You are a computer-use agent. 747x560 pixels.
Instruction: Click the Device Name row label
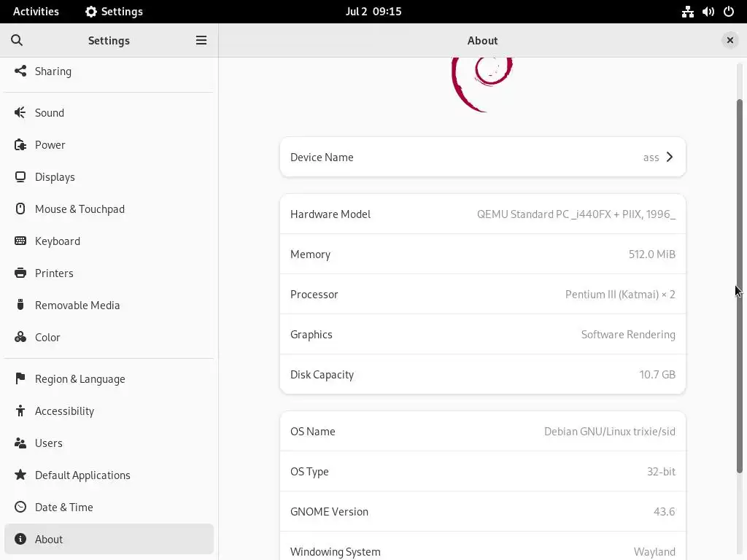point(322,157)
